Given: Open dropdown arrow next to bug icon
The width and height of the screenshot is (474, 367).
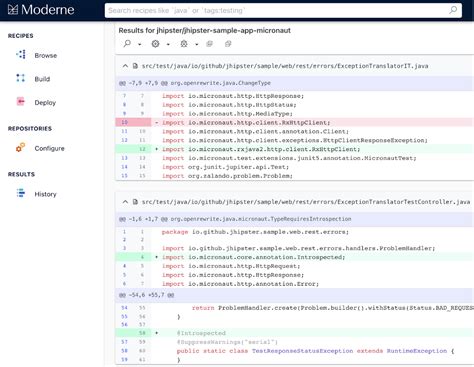Looking at the screenshot, I should [197, 44].
